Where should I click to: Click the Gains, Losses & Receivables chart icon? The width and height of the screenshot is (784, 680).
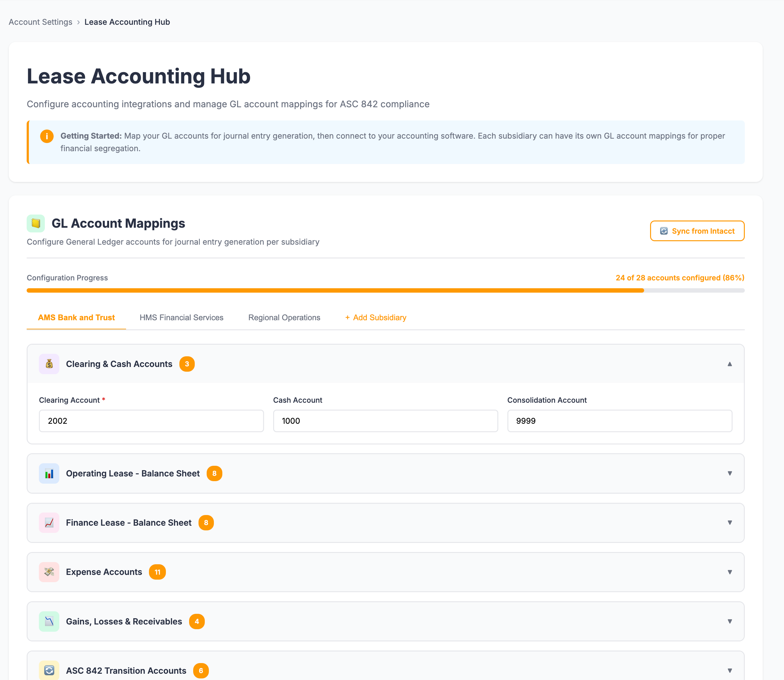point(49,622)
